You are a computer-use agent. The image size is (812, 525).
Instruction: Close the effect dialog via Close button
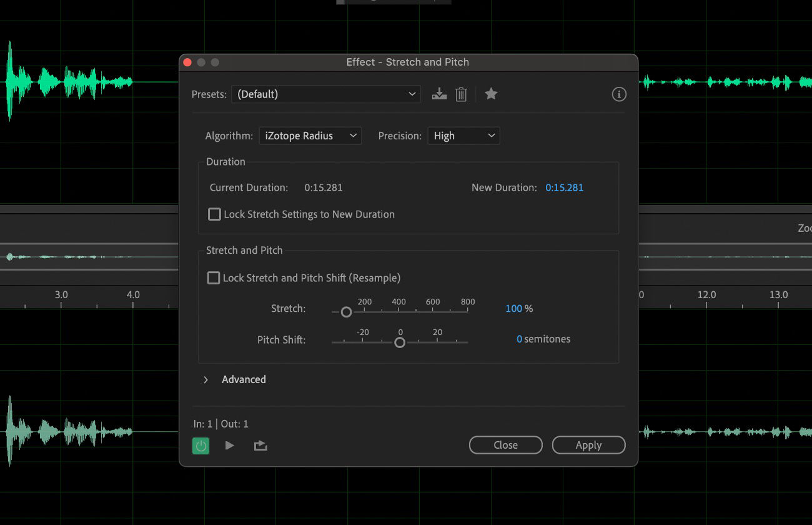[505, 445]
